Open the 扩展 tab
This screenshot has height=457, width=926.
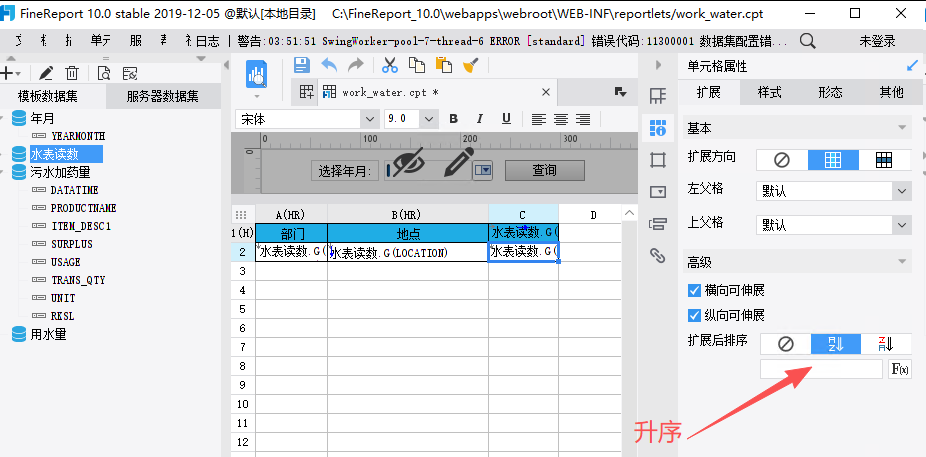pyautogui.click(x=709, y=92)
